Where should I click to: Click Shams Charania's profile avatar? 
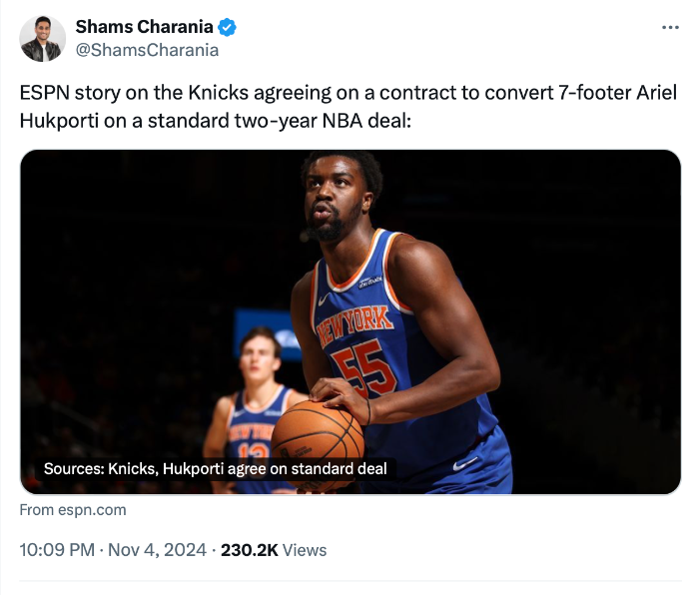coord(42,38)
